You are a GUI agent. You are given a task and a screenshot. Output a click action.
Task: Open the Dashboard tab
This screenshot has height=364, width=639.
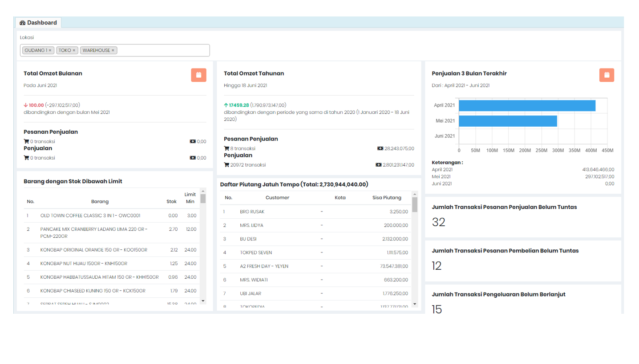tap(38, 23)
